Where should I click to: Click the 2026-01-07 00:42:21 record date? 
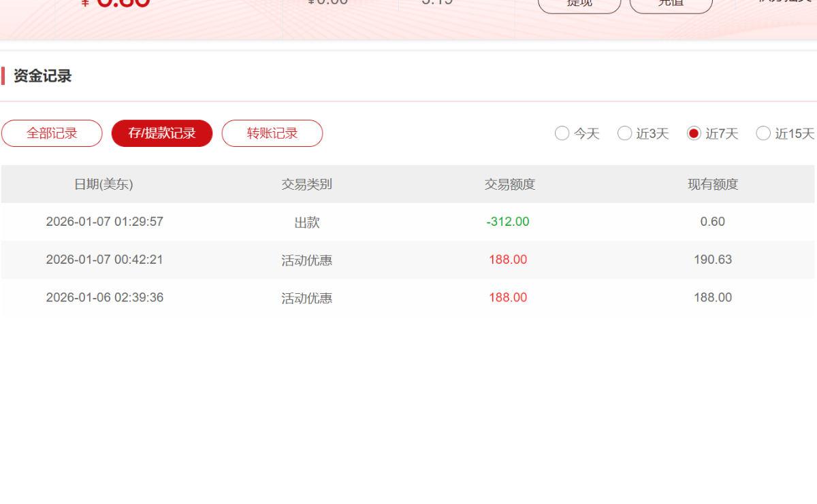(x=104, y=260)
